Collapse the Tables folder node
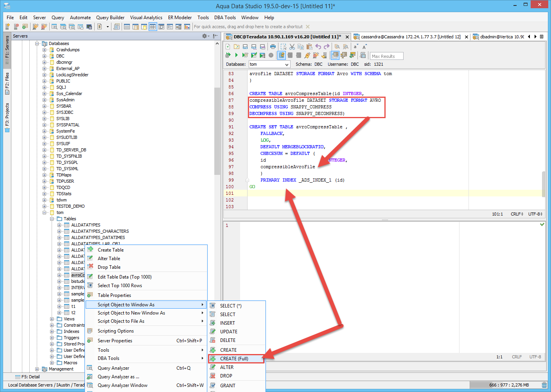Image resolution: width=551 pixels, height=392 pixels. click(52, 219)
